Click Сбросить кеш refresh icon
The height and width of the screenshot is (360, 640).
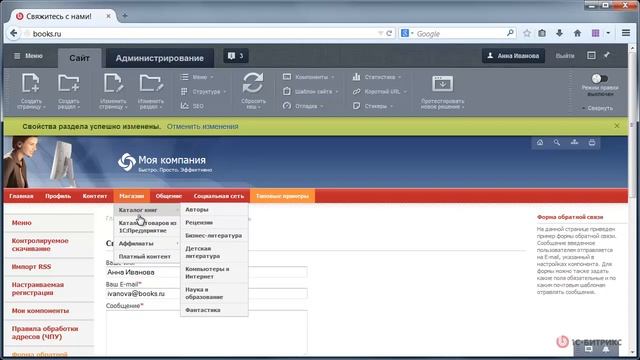(x=253, y=83)
